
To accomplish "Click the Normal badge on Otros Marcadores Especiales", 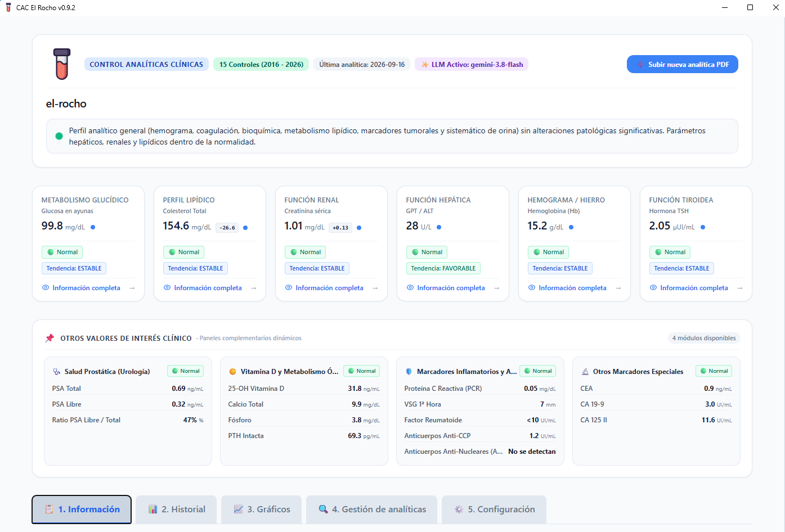I will 714,371.
